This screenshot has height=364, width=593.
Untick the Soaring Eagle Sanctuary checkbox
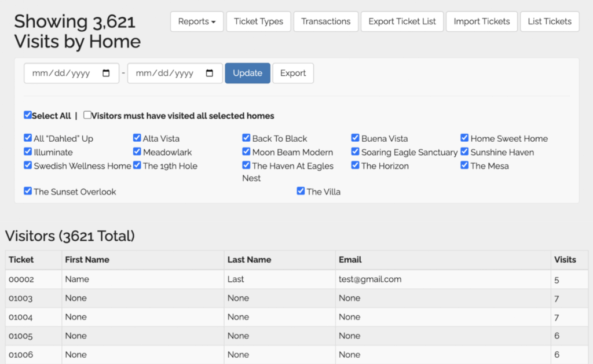point(356,152)
